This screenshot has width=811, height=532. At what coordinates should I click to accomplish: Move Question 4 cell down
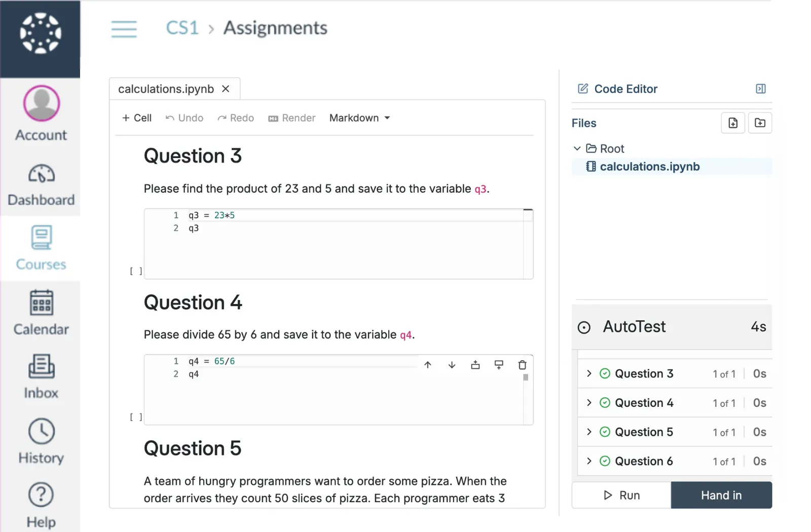[x=452, y=365]
